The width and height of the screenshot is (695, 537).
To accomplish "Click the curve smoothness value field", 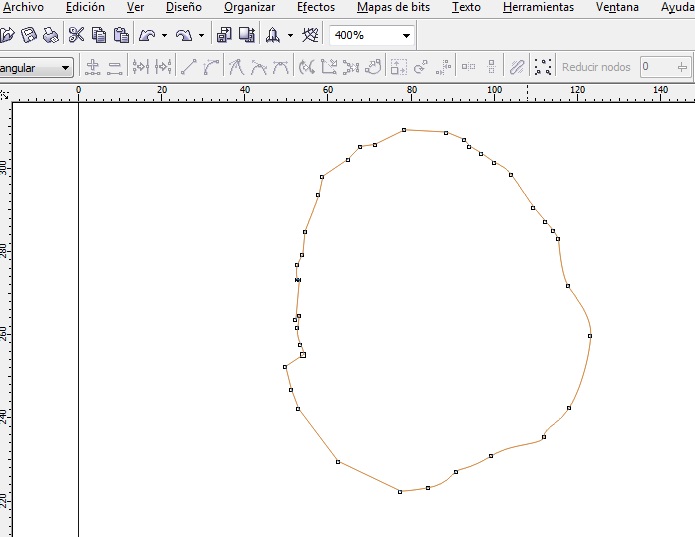I will 656,67.
